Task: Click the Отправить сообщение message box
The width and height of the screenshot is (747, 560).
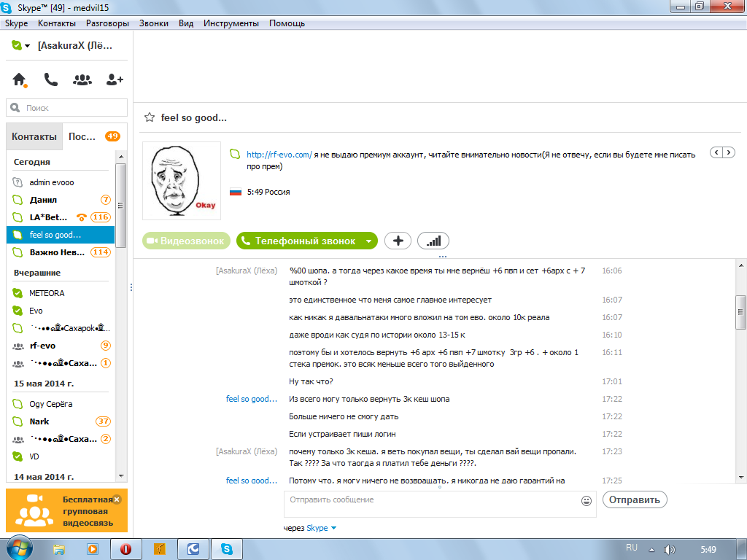Action: pyautogui.click(x=440, y=505)
